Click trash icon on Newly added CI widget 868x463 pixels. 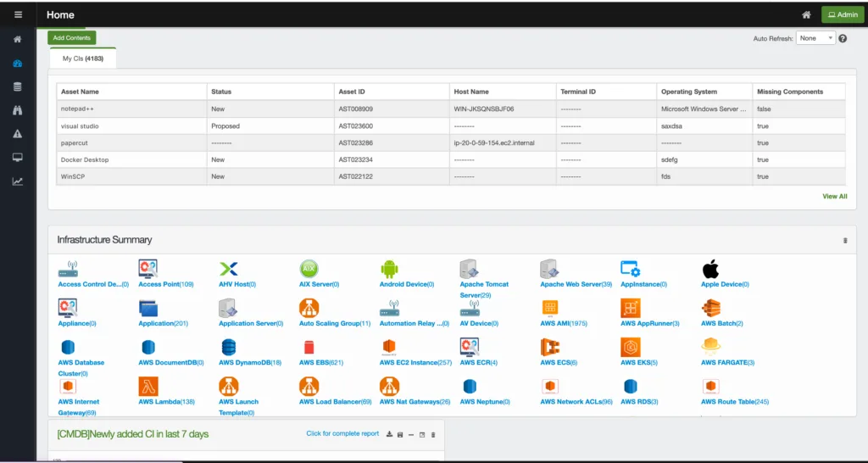pos(433,435)
